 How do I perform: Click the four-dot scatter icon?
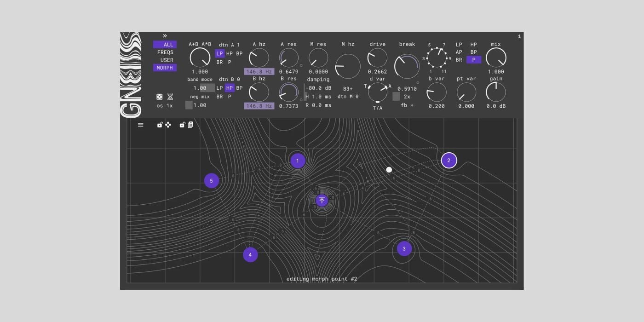168,125
